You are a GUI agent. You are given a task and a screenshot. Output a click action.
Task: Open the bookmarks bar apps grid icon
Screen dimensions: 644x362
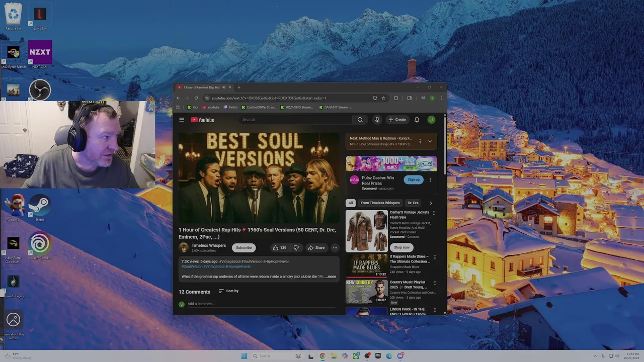click(178, 107)
